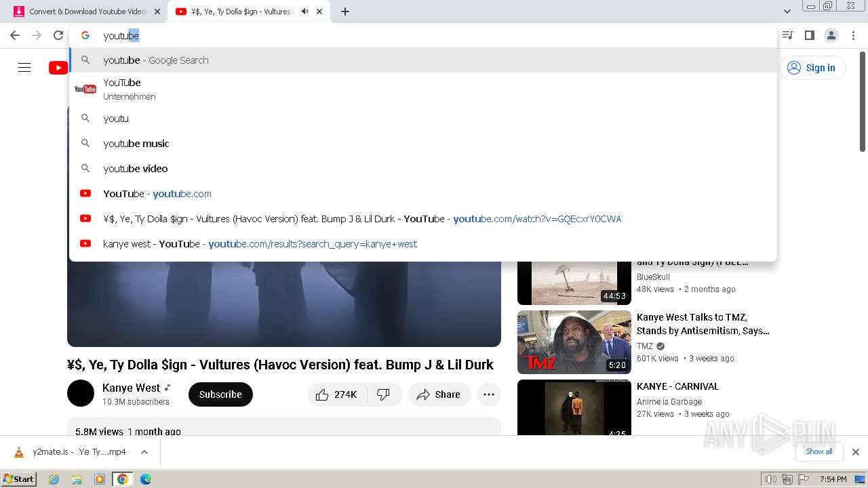
Task: Close the Convert & Download tab
Action: pyautogui.click(x=157, y=12)
